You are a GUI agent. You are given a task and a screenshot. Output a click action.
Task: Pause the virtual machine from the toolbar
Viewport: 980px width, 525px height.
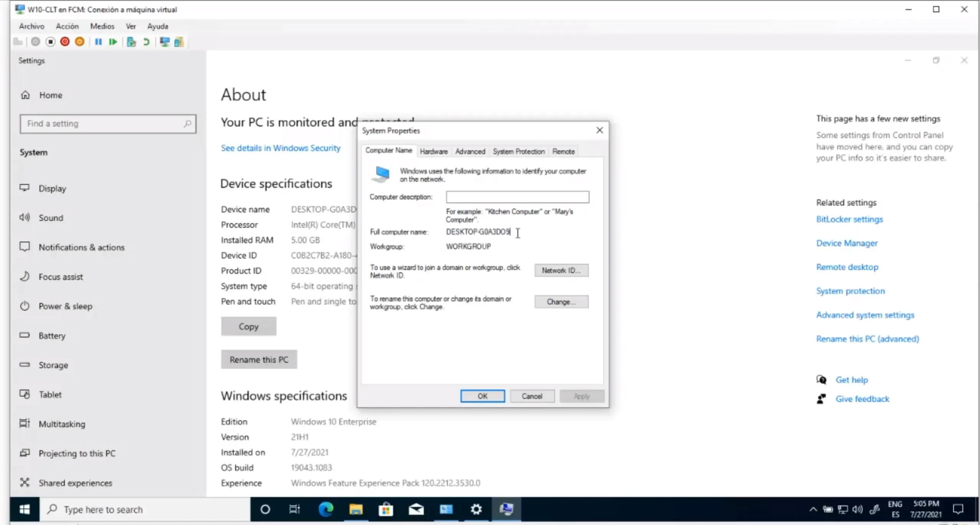(x=98, y=42)
